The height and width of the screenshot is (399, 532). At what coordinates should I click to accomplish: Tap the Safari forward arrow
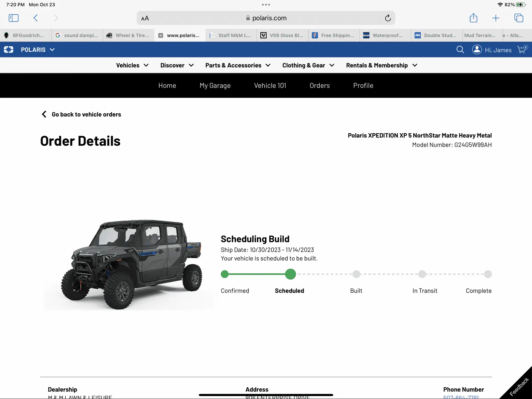tap(56, 18)
